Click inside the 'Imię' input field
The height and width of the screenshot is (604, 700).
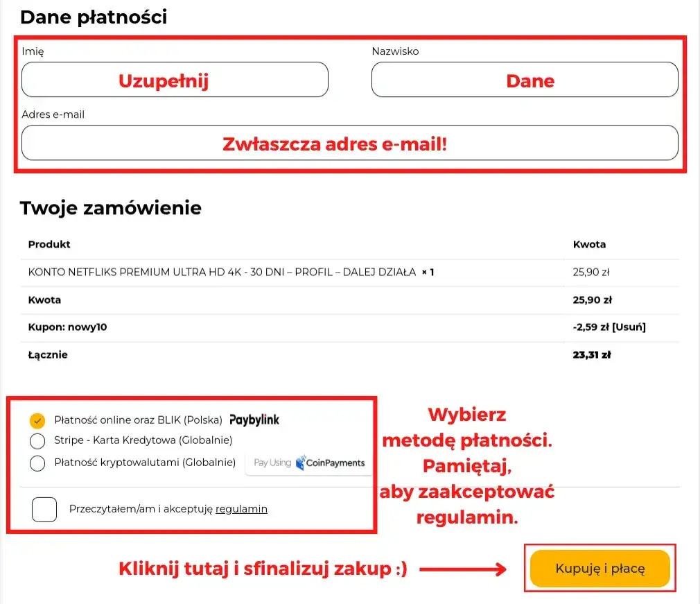pyautogui.click(x=175, y=79)
